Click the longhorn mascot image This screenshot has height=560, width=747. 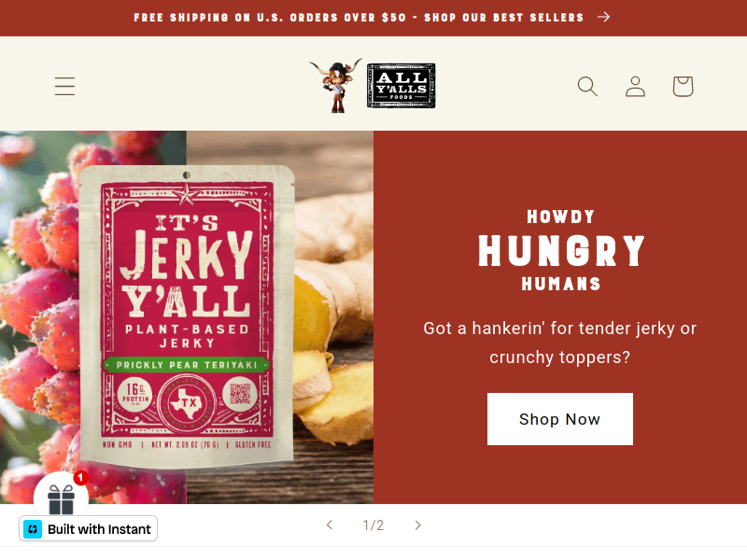point(336,86)
